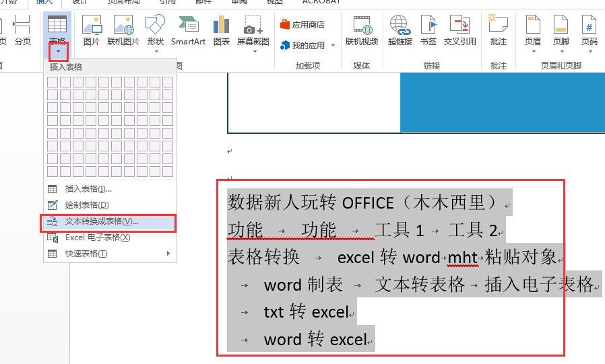
Task: Open the Shapes (形状) gallery
Action: pos(156,33)
